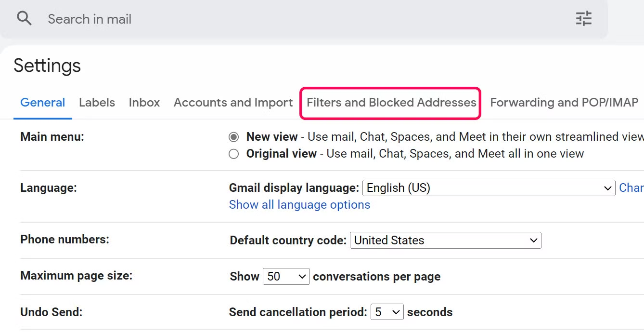Open Forwarding and POP/IMAP tab
The height and width of the screenshot is (334, 644).
(564, 103)
